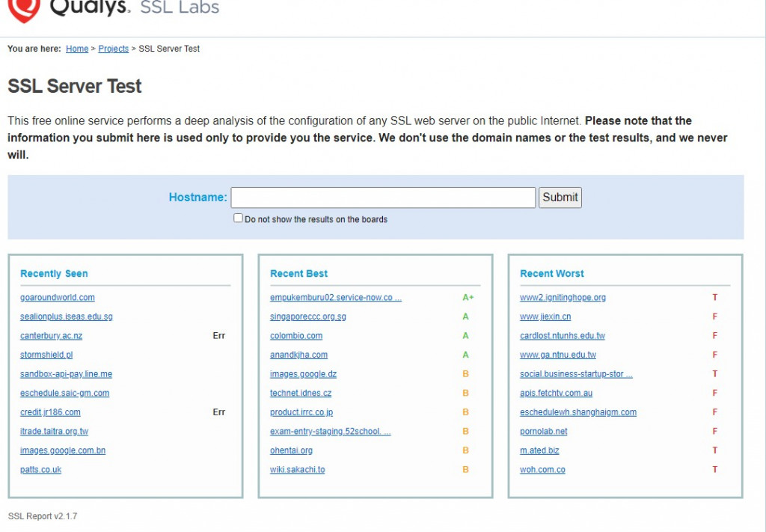Click the A grade beside singaporeccc.org.sg
This screenshot has width=766, height=532.
point(465,317)
